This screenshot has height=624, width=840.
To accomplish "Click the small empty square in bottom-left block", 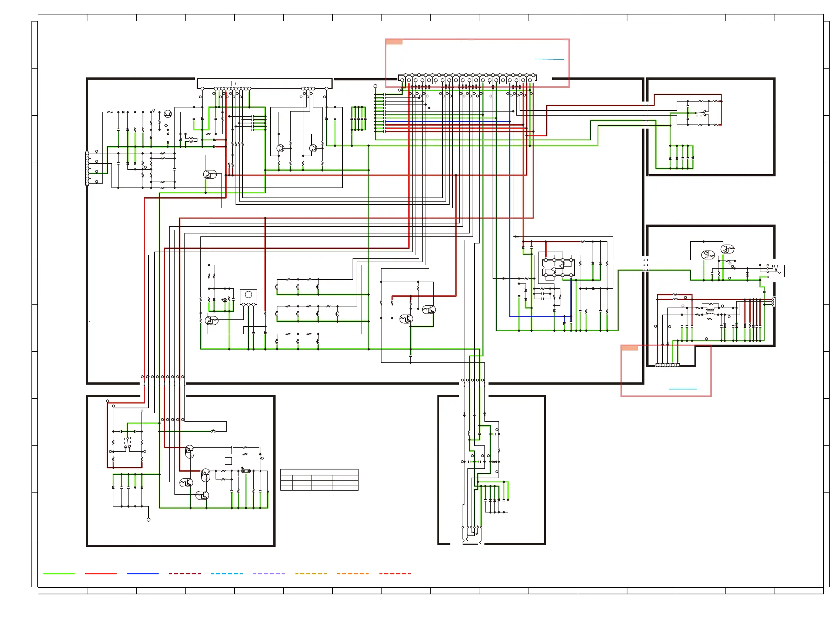I will coord(228,461).
